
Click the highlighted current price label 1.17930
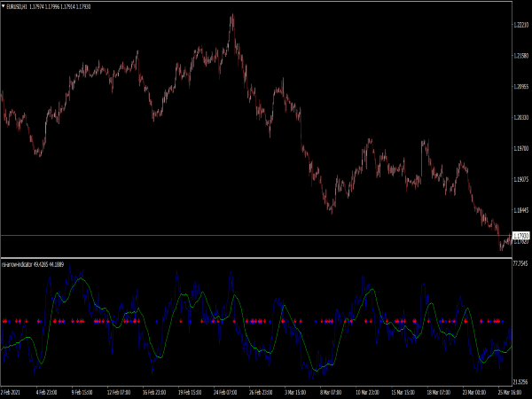(520, 236)
